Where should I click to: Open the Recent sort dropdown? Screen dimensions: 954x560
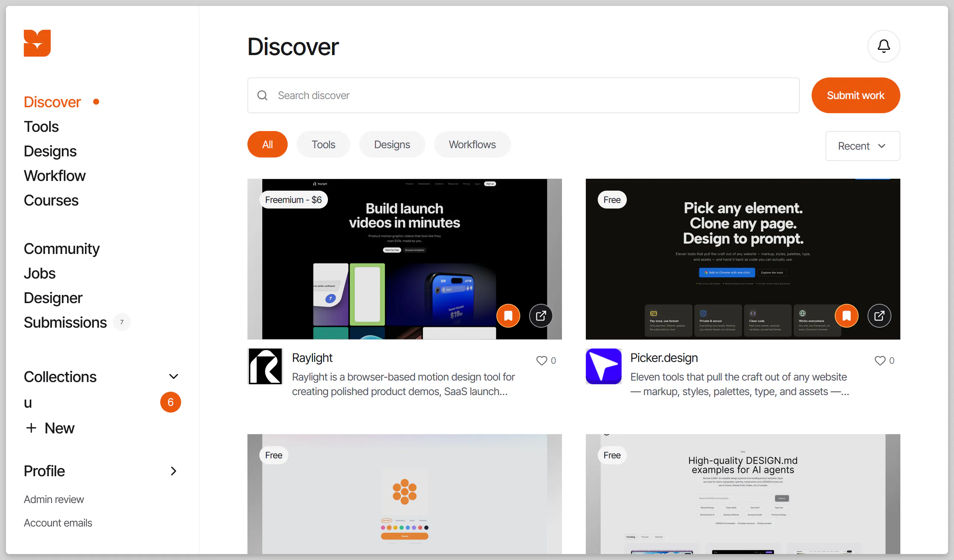coord(862,146)
